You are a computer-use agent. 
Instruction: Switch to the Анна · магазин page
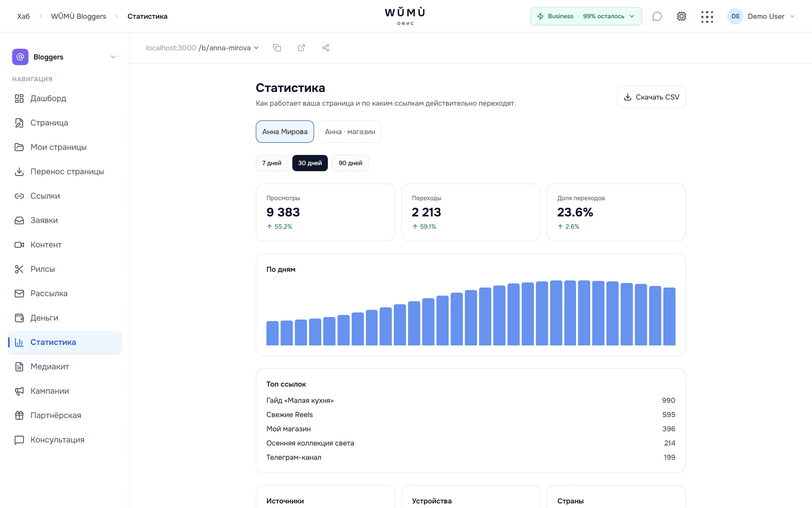coord(350,131)
